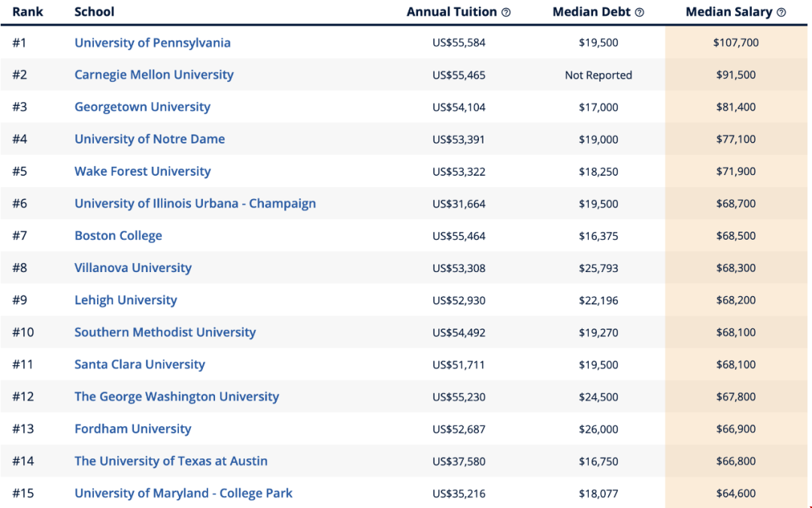Select the $68,300 median salary value
Image resolution: width=812 pixels, height=508 pixels.
click(x=736, y=268)
